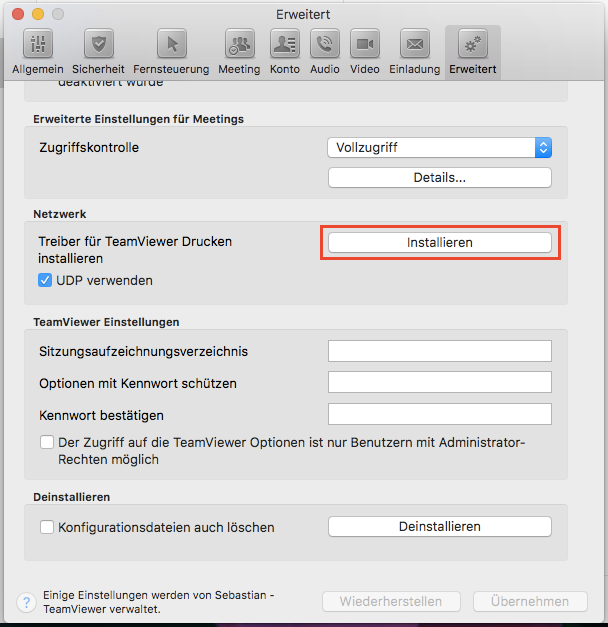Image resolution: width=608 pixels, height=627 pixels.
Task: Focus the Kennwort bestätigen field
Action: point(440,414)
